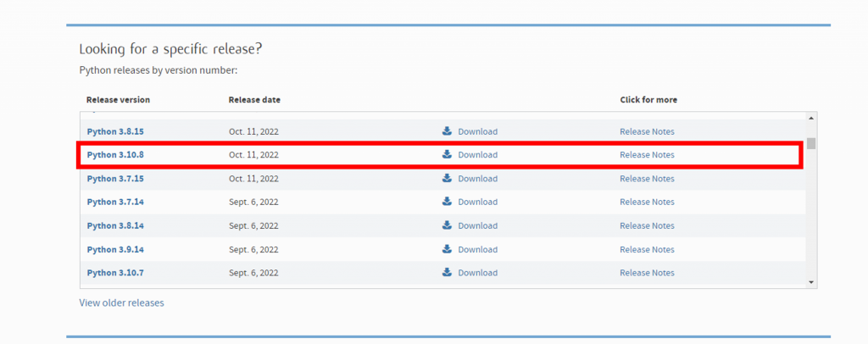Click the Looking for a specific release heading
Viewport: 868px width, 344px height.
tap(170, 49)
